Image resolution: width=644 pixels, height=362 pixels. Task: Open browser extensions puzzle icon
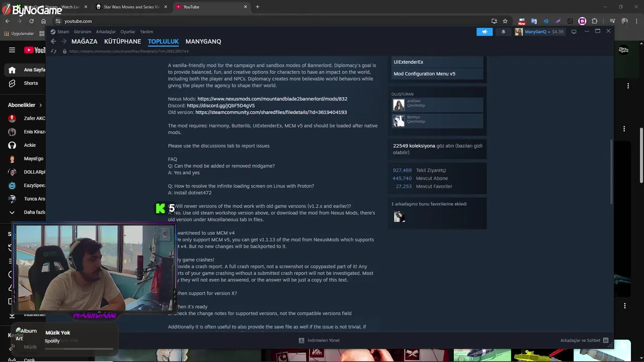pyautogui.click(x=595, y=21)
